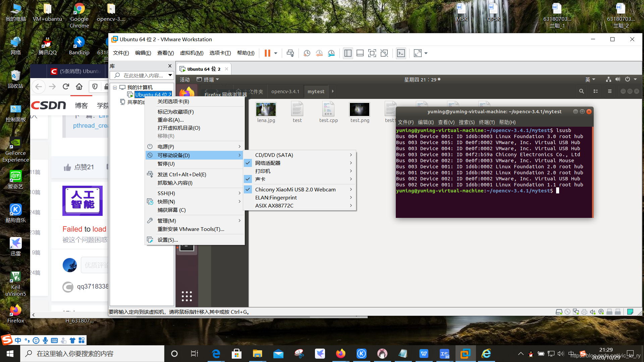Open the 虚拟机(M) menu

tap(192, 53)
